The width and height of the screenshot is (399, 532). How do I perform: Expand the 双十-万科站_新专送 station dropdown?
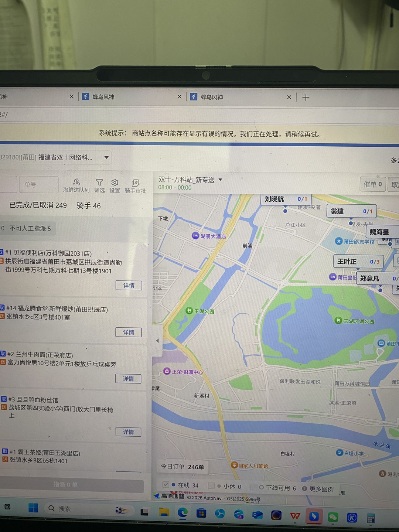[221, 180]
